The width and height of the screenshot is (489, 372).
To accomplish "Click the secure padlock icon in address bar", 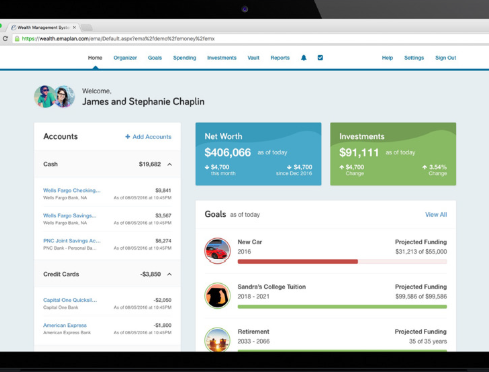I will coord(17,39).
